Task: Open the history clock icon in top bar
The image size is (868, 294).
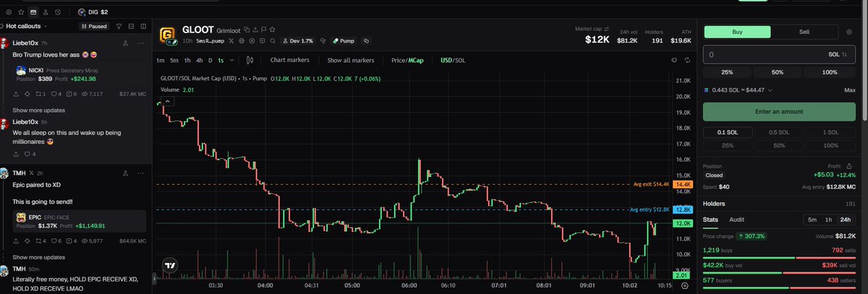Action: [x=58, y=12]
